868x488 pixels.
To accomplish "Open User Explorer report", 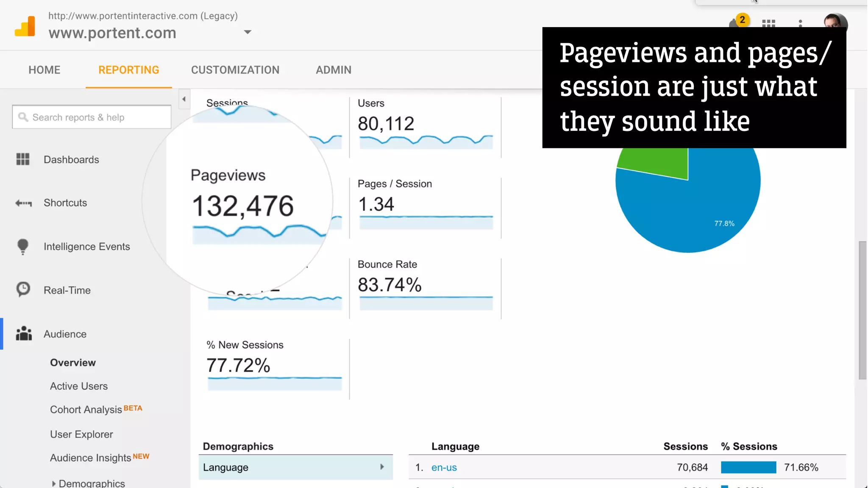I will (81, 435).
